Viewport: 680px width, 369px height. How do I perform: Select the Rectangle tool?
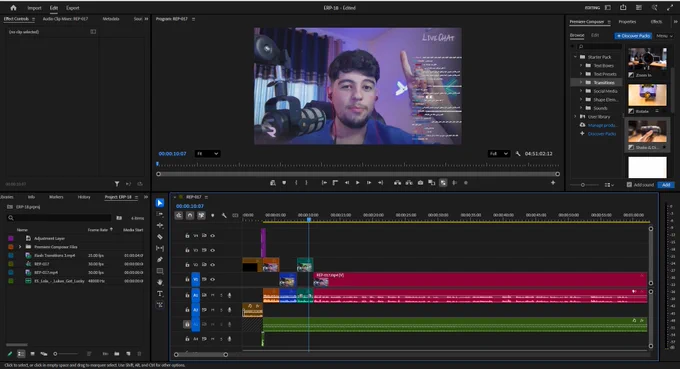tap(160, 271)
